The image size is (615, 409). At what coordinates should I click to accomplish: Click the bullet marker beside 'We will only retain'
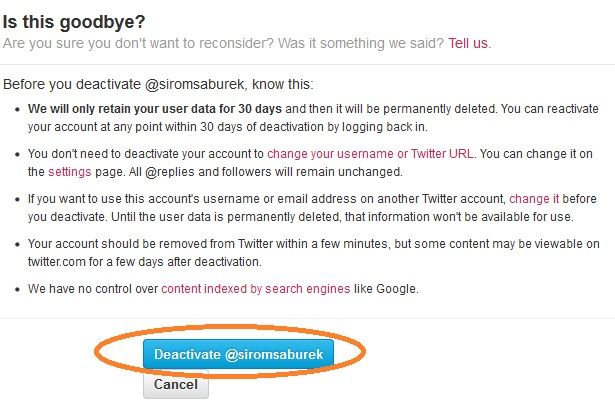(x=17, y=108)
